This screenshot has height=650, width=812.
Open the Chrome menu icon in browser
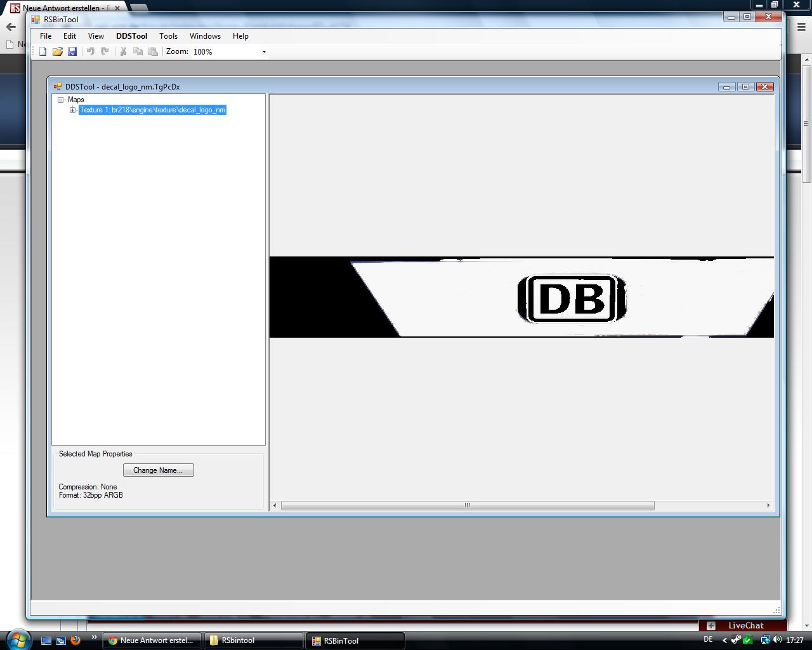coord(801,27)
